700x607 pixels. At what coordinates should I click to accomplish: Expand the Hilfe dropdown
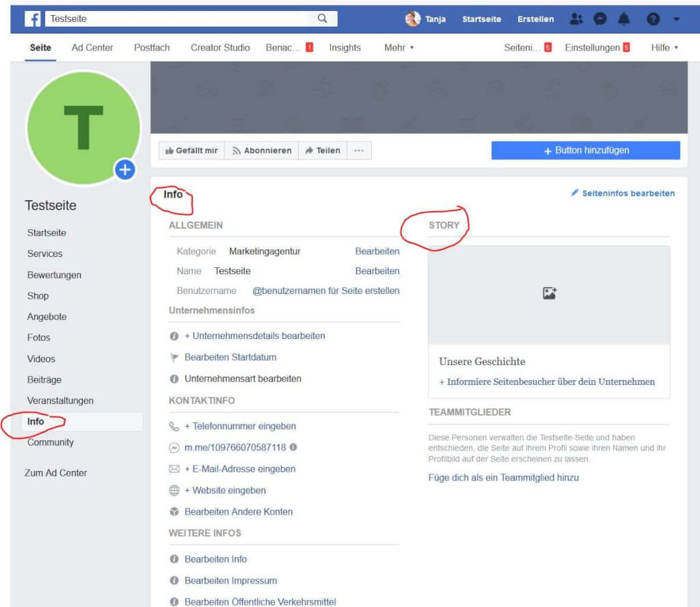(x=664, y=48)
